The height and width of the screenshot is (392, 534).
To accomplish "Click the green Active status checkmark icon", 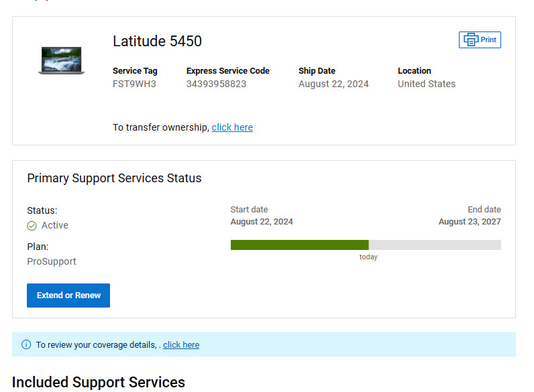I will (x=32, y=226).
